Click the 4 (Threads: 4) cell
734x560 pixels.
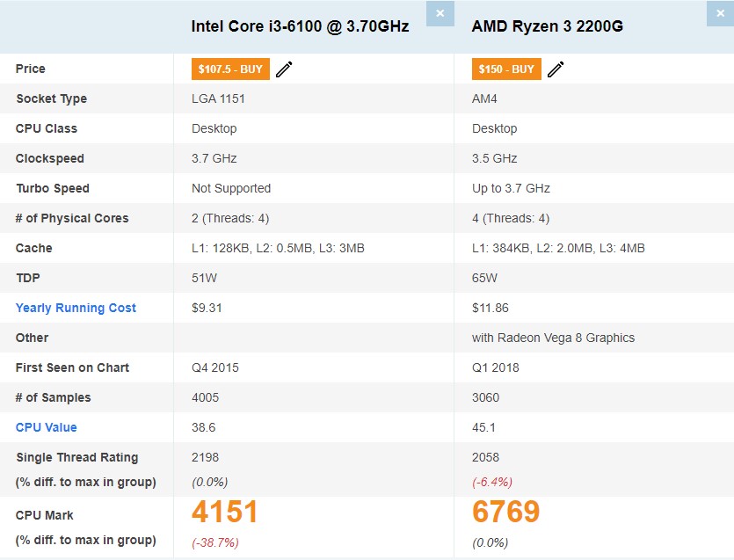pos(511,218)
